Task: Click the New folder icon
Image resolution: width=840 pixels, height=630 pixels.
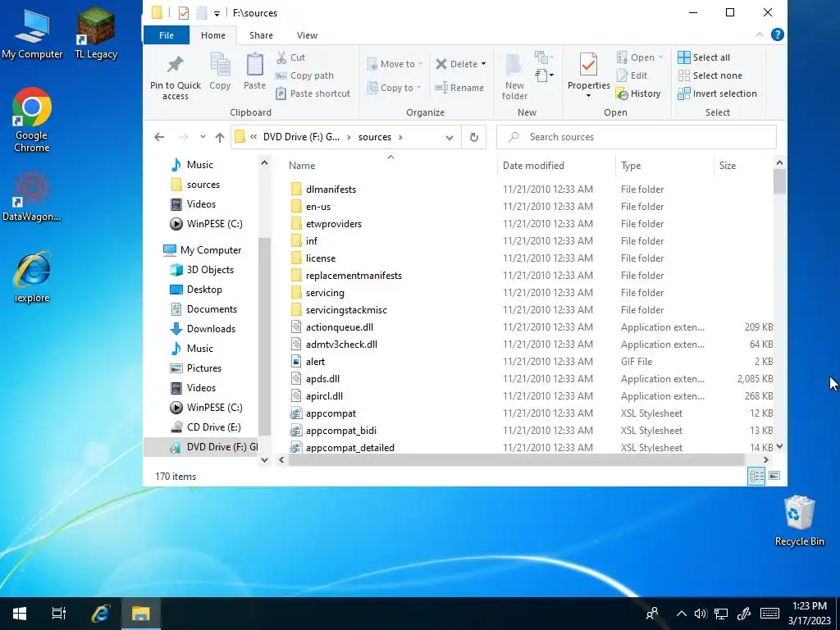Action: [514, 66]
